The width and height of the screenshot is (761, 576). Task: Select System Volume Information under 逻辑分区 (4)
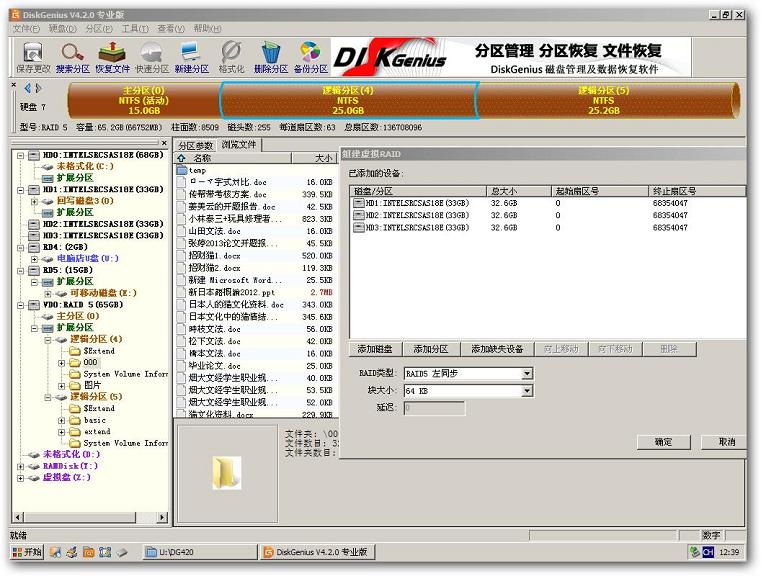(x=125, y=374)
